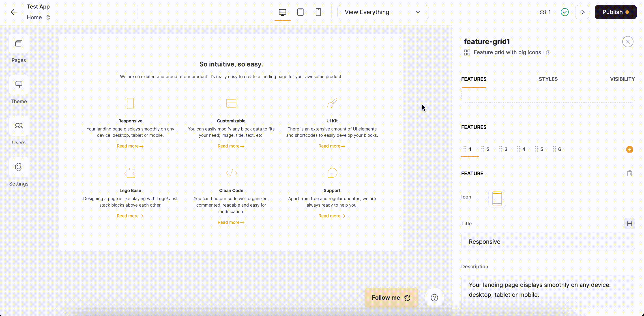Click the Publish button
Screen dimensions: 644x316
[x=616, y=12]
